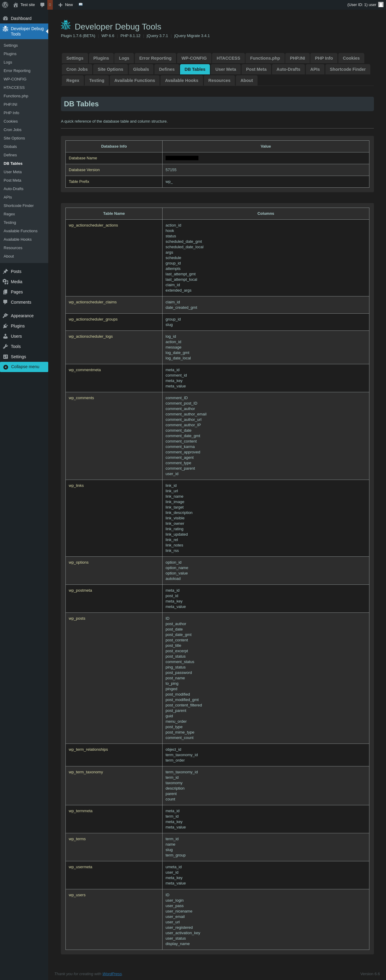The image size is (386, 980).
Task: Click the wp_actionscheduler_logs table name
Action: 90,336
